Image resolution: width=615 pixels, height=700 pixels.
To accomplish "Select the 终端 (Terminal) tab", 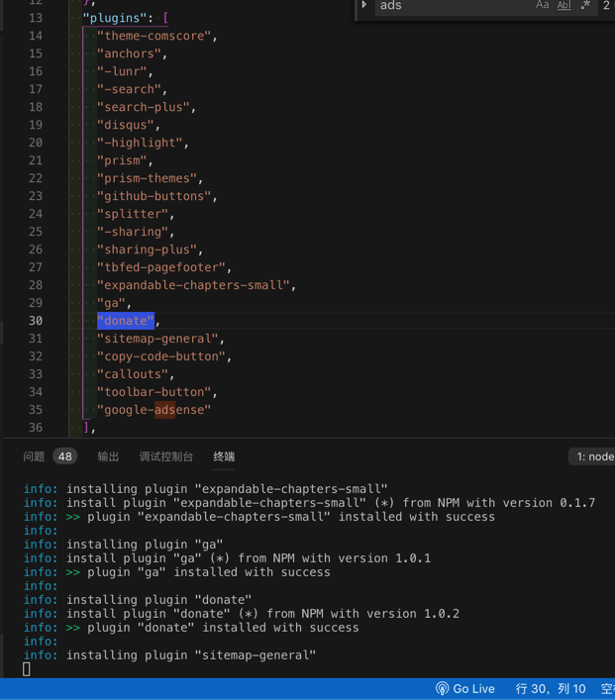I will pyautogui.click(x=224, y=456).
